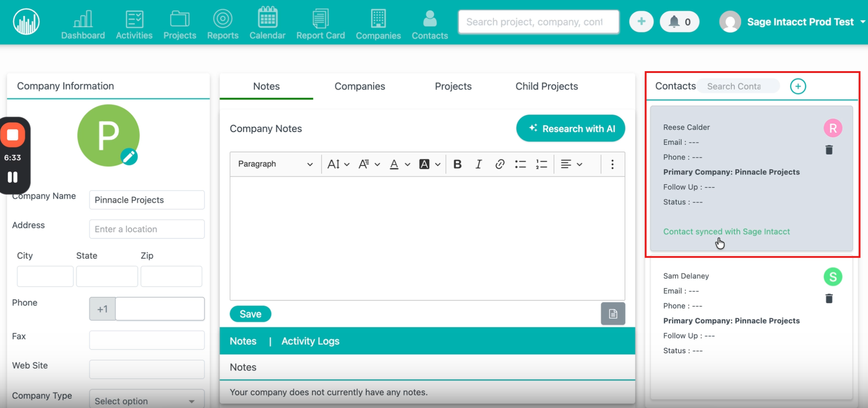
Task: Save the company notes
Action: [250, 314]
